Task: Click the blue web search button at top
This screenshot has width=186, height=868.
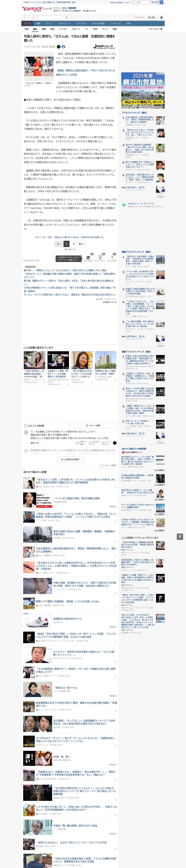Action: coord(161,2)
